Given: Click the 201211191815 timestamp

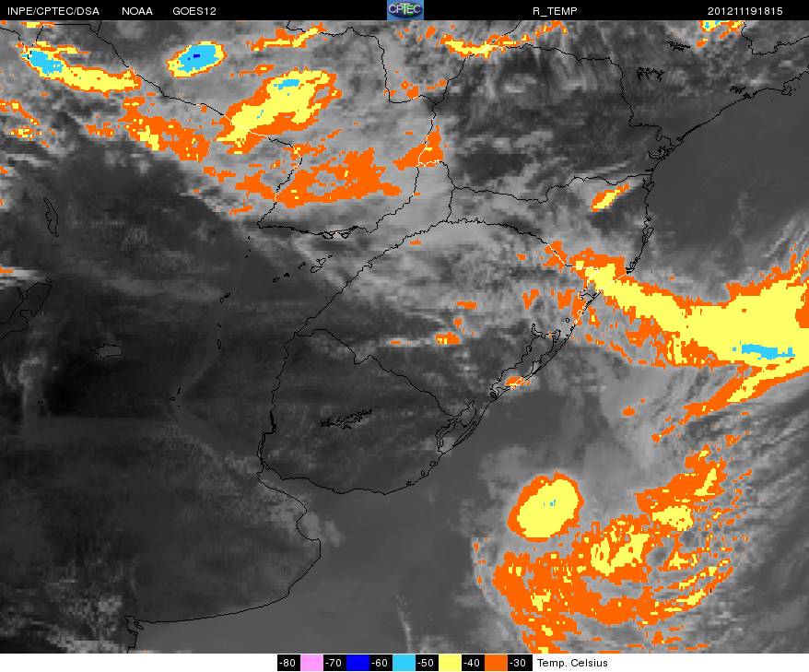Looking at the screenshot, I should coord(745,11).
